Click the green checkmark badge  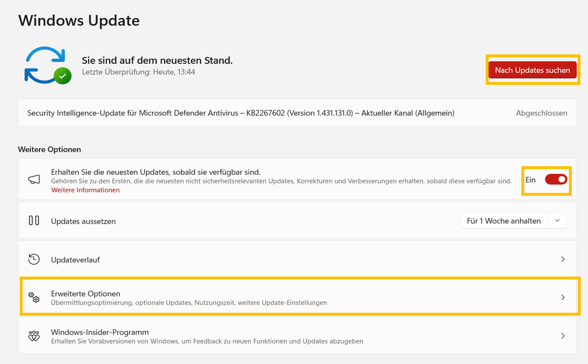[63, 76]
